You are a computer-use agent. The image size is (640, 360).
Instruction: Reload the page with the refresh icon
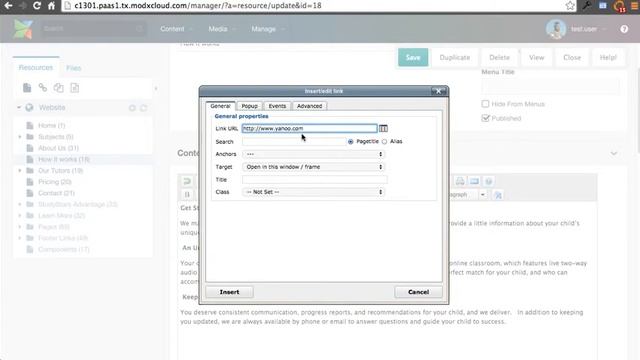(x=37, y=6)
